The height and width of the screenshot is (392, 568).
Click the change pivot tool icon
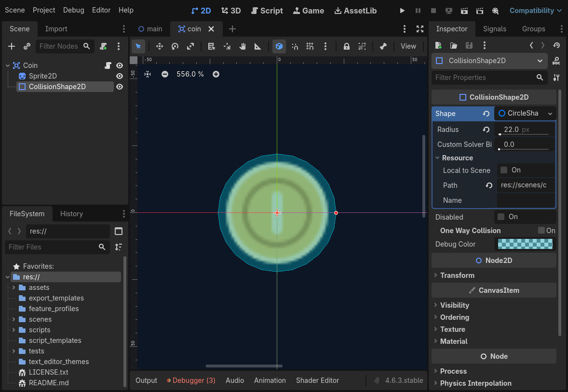coord(227,46)
